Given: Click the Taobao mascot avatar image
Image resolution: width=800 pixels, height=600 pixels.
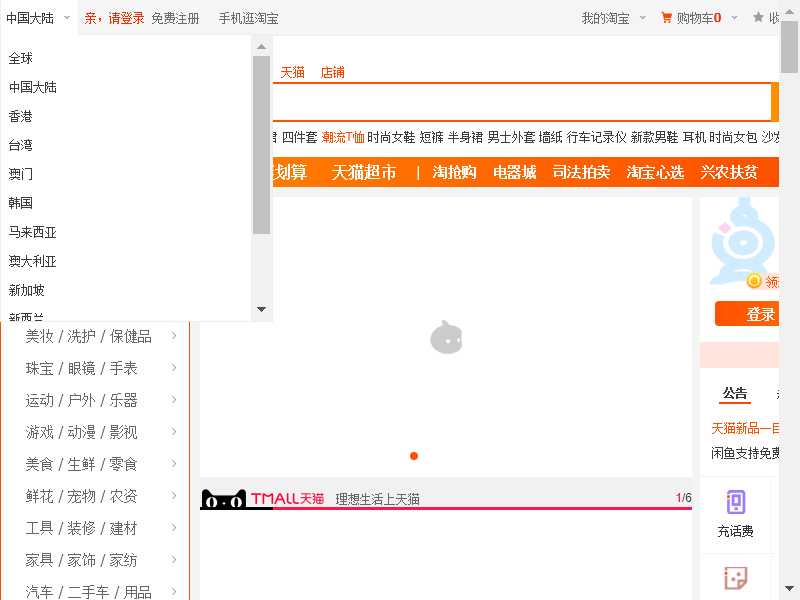Looking at the screenshot, I should click(x=745, y=241).
